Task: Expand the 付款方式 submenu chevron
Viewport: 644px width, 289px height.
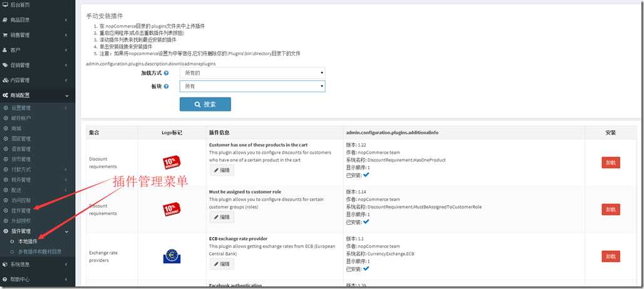Action: tap(66, 170)
